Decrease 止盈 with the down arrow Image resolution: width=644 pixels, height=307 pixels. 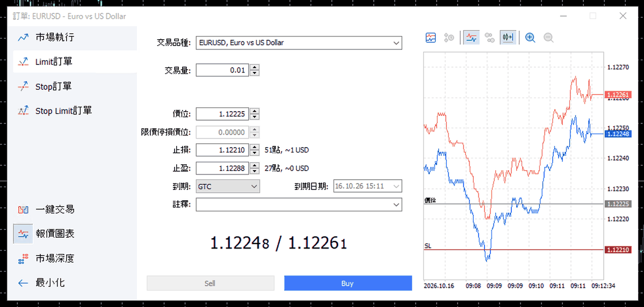255,171
